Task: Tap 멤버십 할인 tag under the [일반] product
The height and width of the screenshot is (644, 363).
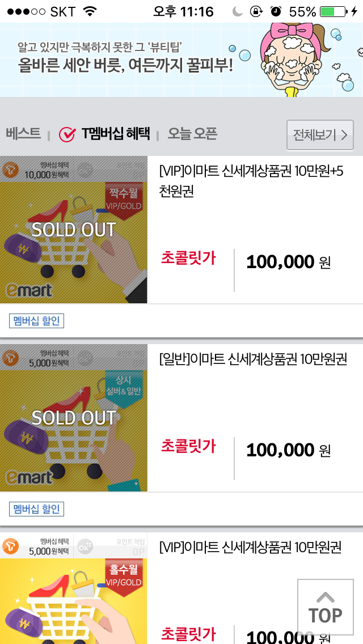Action: pyautogui.click(x=37, y=509)
